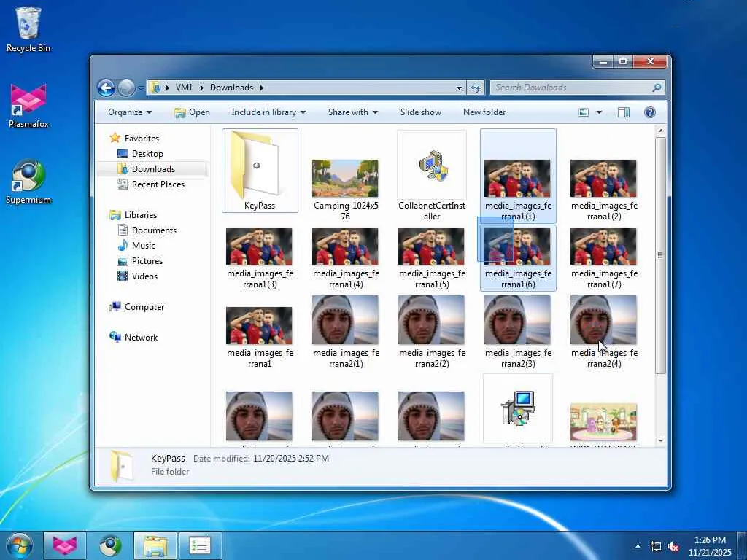This screenshot has height=560, width=747.
Task: Launch Supermium from the desktop shortcut
Action: pos(28,182)
